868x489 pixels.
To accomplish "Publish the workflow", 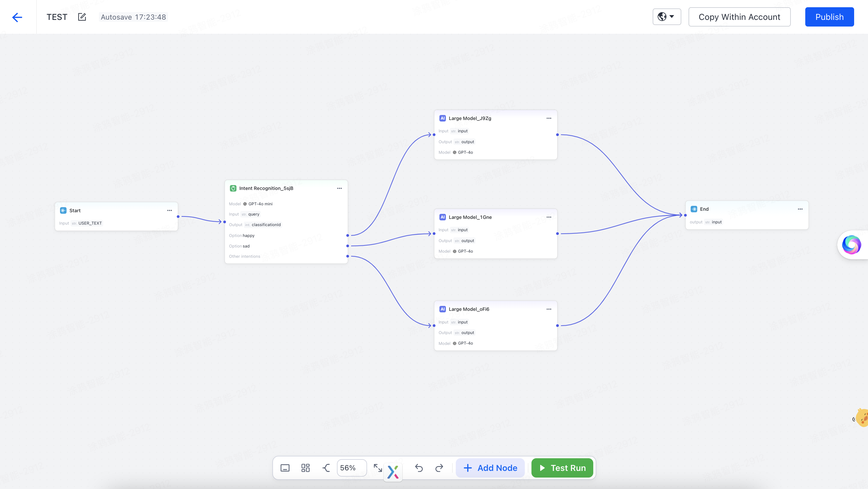I will pyautogui.click(x=829, y=17).
